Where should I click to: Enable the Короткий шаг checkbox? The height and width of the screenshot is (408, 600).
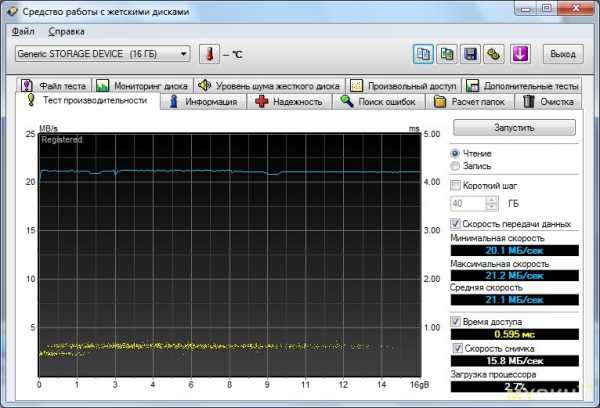pos(457,185)
